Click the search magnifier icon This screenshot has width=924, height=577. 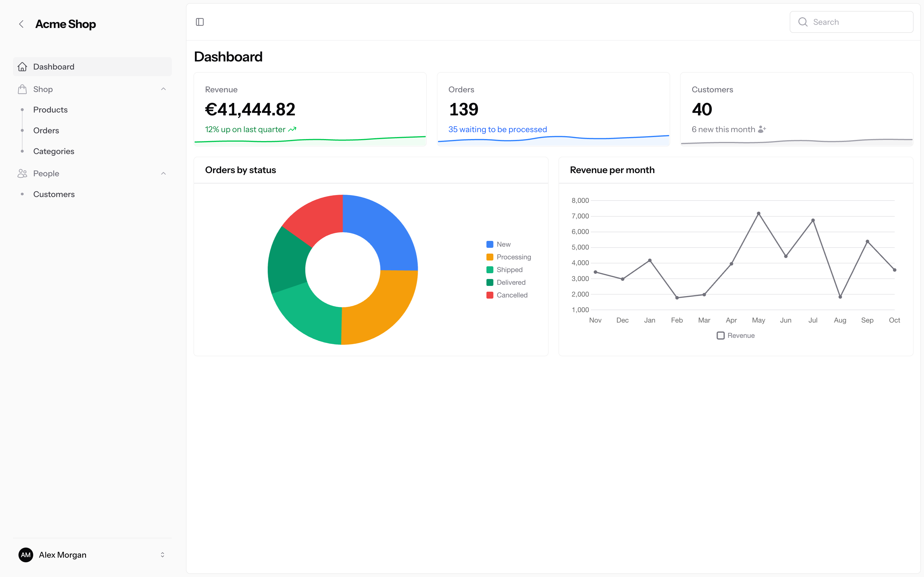coord(803,22)
